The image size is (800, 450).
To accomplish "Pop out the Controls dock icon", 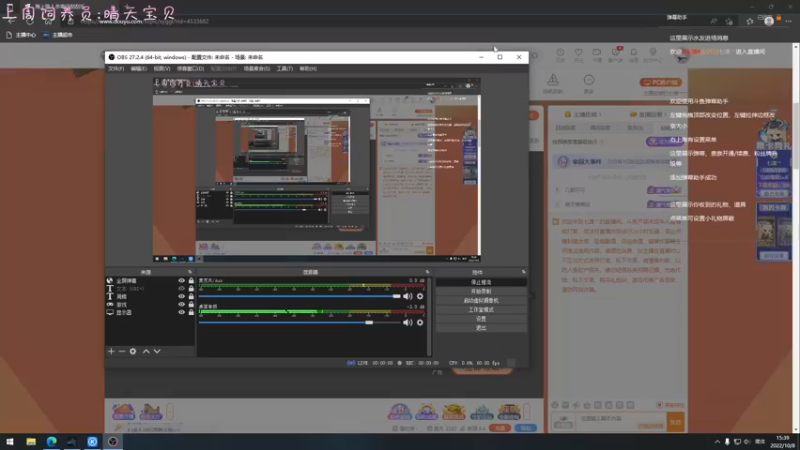I will coord(523,272).
